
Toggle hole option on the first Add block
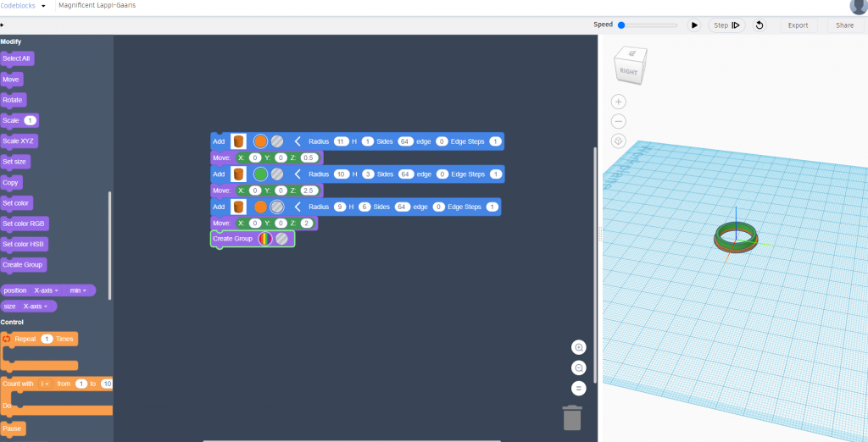click(x=277, y=141)
